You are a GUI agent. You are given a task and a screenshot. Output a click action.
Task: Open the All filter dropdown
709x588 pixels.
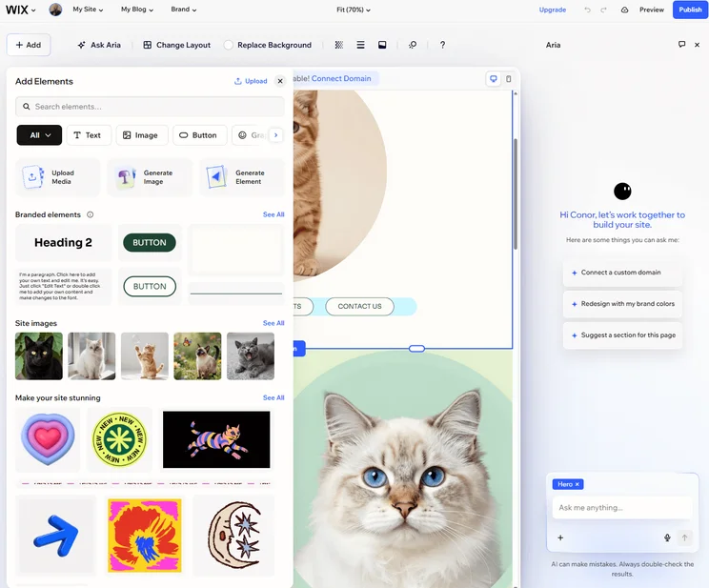[39, 135]
